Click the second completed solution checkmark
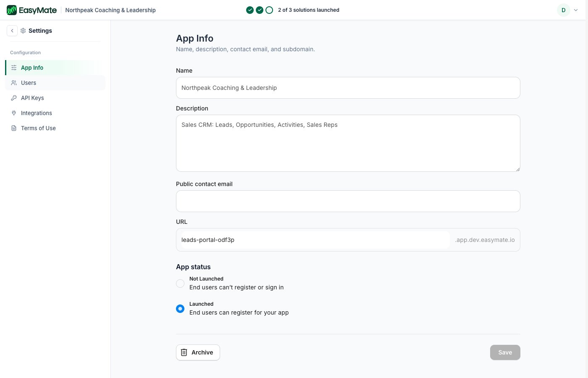Screen dimensions: 588x378 (x=260, y=10)
